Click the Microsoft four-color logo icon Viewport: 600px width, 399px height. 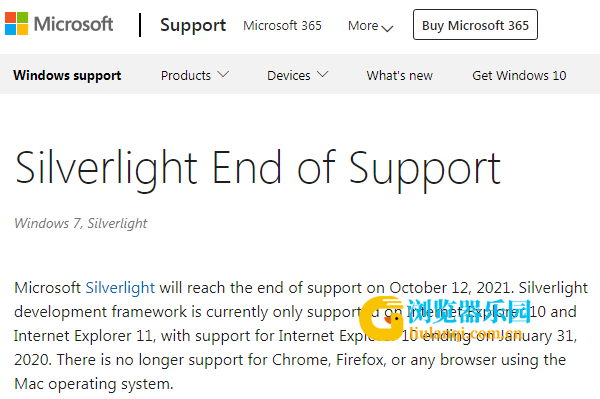16,24
